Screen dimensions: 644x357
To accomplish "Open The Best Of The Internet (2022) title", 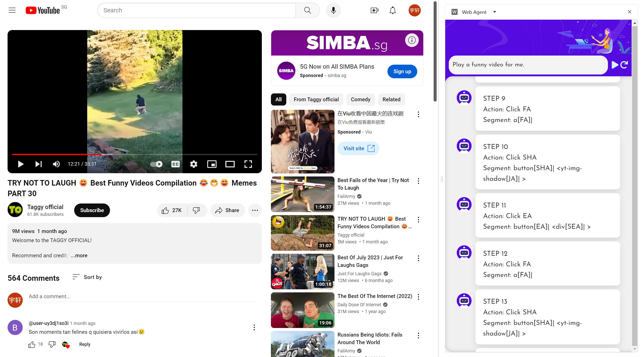I will tap(375, 296).
